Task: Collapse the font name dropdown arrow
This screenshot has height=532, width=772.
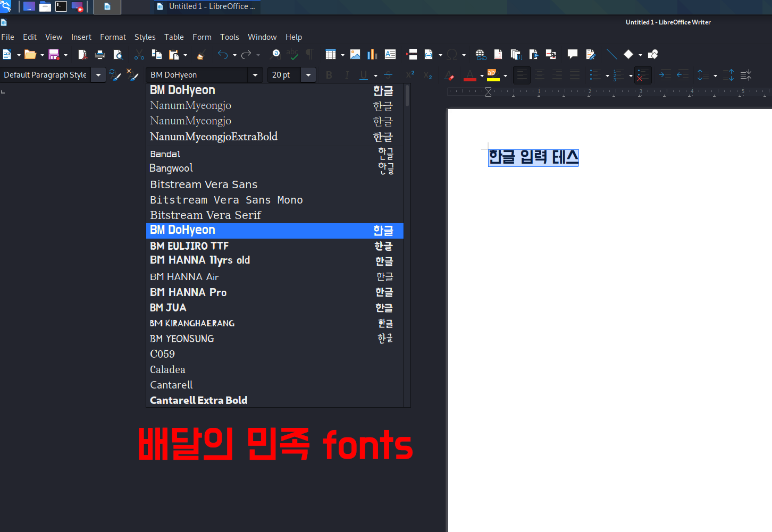Action: tap(255, 75)
